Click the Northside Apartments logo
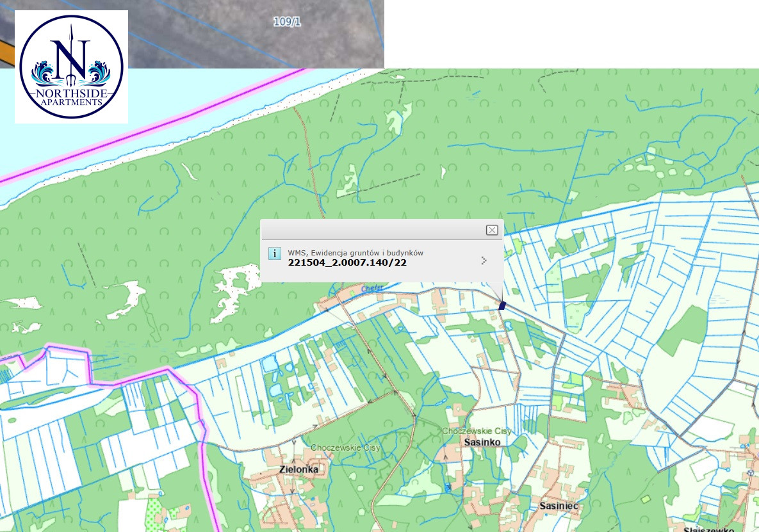759x532 pixels. pyautogui.click(x=71, y=67)
